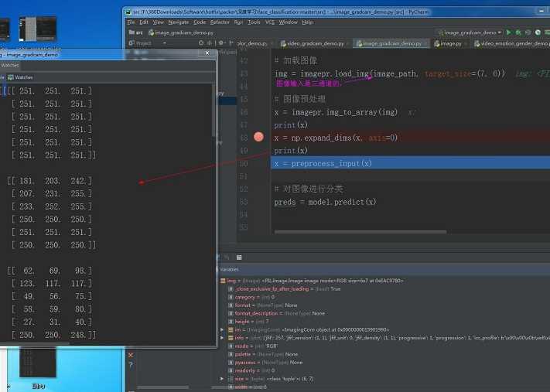The height and width of the screenshot is (392, 550).
Task: Click the highlighted line x = preprocess_input(x)
Action: [410, 163]
